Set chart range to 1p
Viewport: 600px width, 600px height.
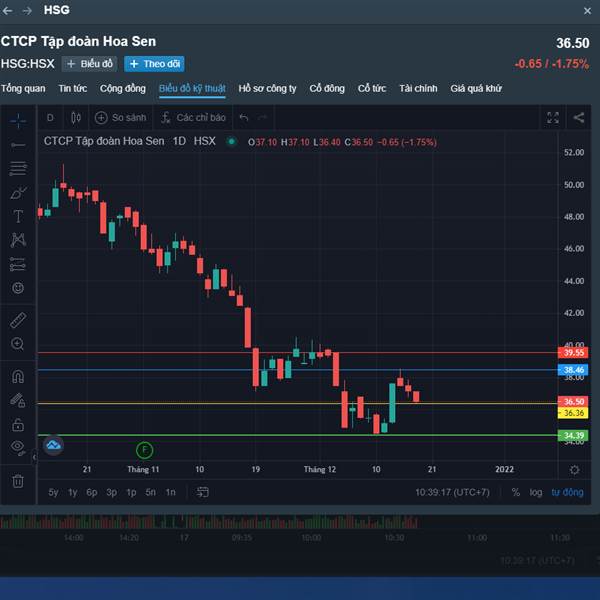[x=131, y=492]
